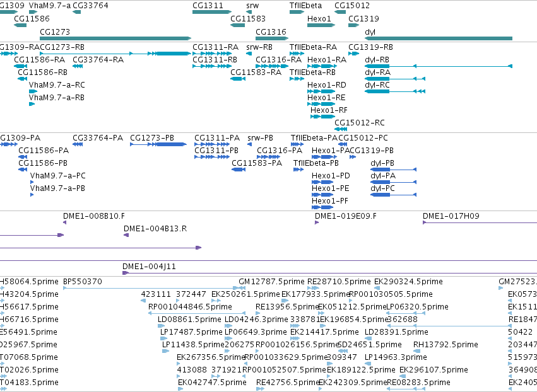Screen dimensions: 537x392
Task: Select transcript CG15012-RC
Action: click(360, 122)
